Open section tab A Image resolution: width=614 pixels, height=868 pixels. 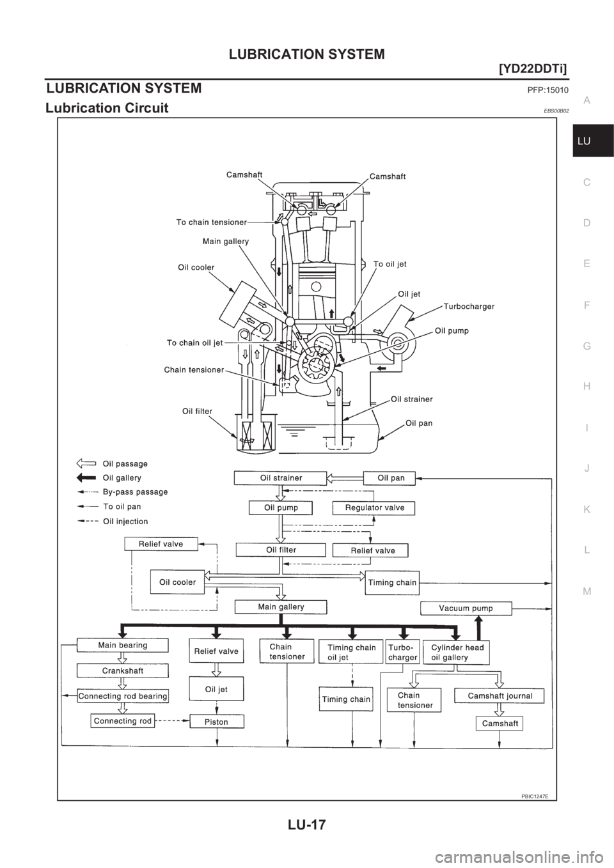(x=587, y=100)
